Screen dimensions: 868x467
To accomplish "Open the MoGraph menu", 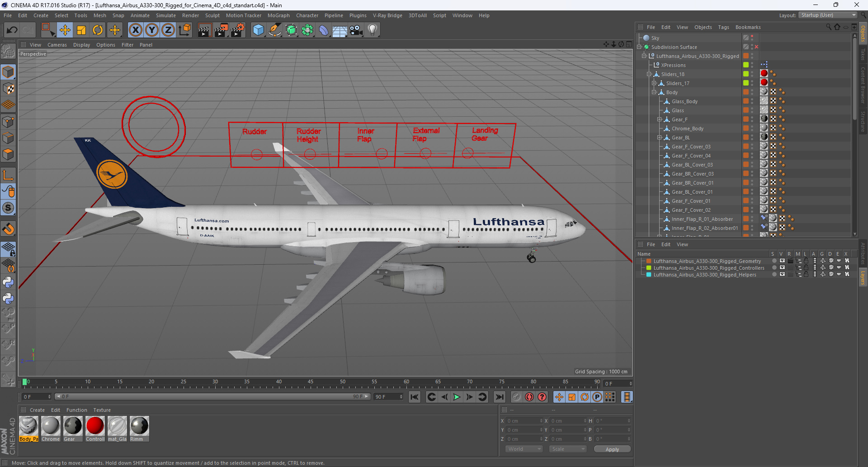I will coord(278,15).
